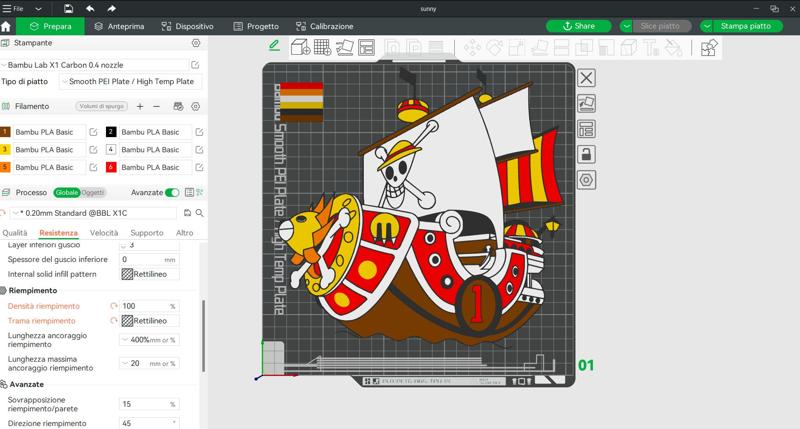Viewport: 800px width, 429px height.
Task: Select the Oggetti process mode
Action: click(93, 192)
